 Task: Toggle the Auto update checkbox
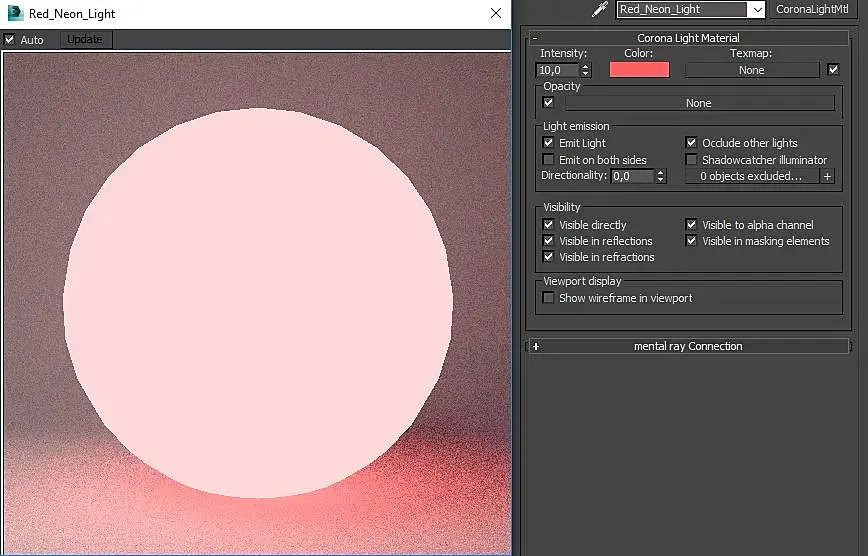coord(9,39)
